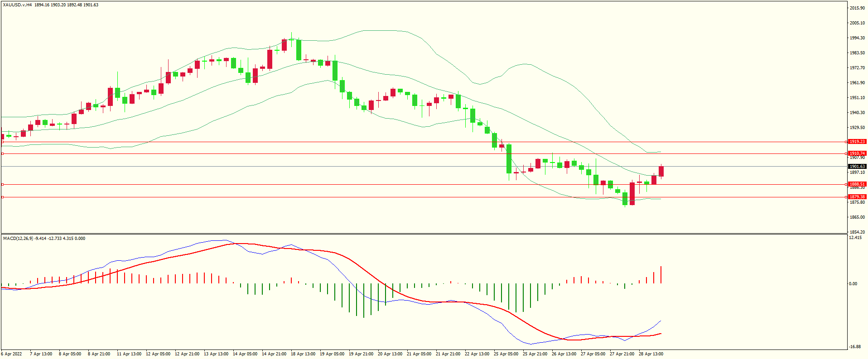Click the 1854.20 price scale value
The width and height of the screenshot is (868, 359).
coord(857,232)
